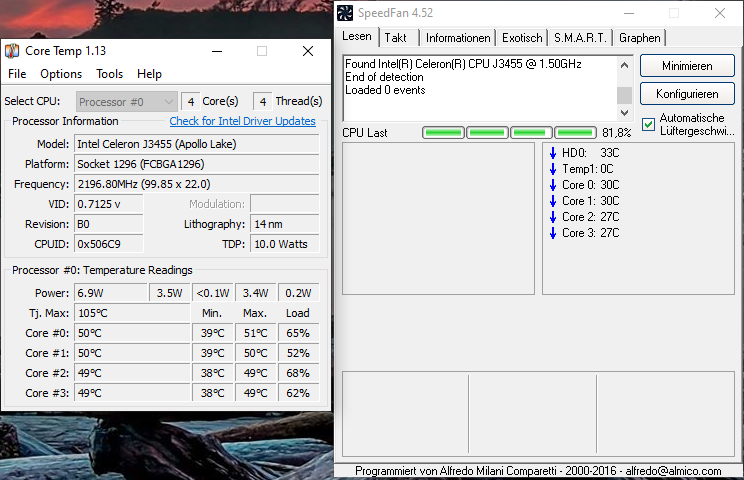Open Check for Intel Driver Updates link
The image size is (744, 480).
[242, 121]
